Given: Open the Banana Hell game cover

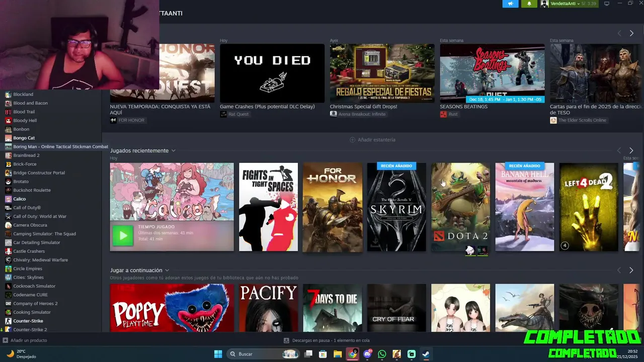Looking at the screenshot, I should tap(525, 207).
